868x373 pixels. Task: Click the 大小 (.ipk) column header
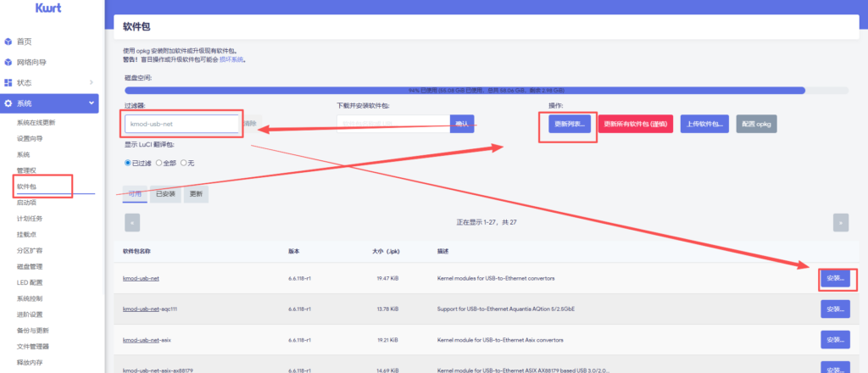(x=386, y=251)
